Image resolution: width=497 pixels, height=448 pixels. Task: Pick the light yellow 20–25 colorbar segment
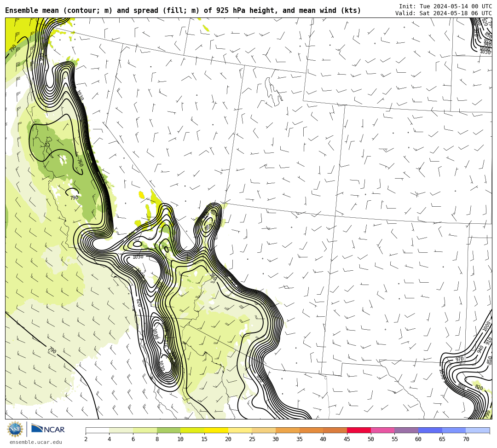[x=240, y=430]
